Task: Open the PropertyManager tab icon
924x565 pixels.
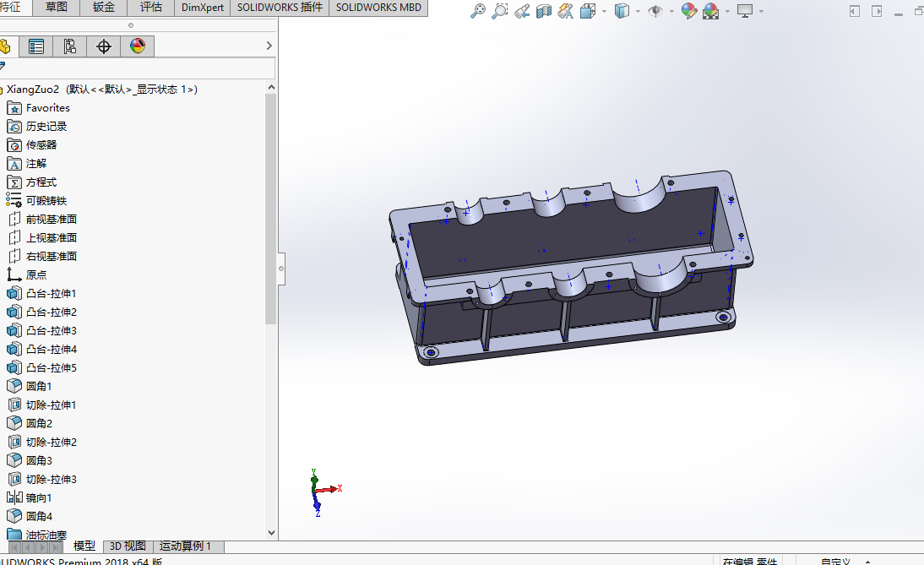Action: (36, 46)
